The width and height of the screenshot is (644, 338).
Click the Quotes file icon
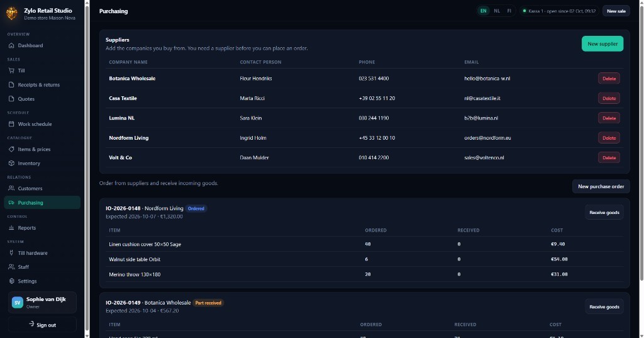11,99
